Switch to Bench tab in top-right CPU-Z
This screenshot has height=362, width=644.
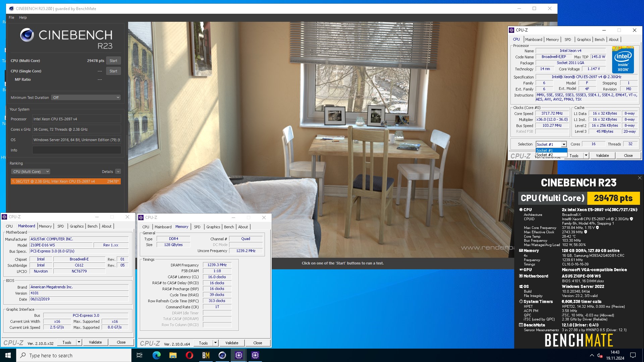(x=599, y=40)
